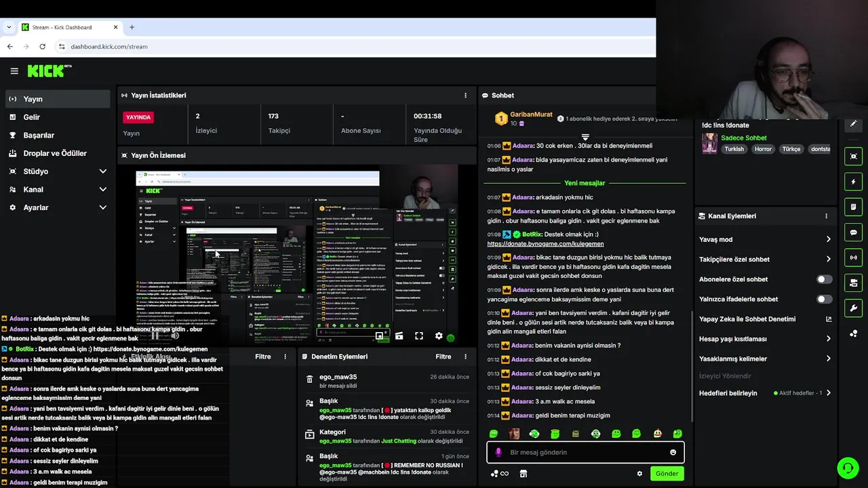868x488 pixels.
Task: Click the face photo emote above message box
Action: tap(514, 434)
